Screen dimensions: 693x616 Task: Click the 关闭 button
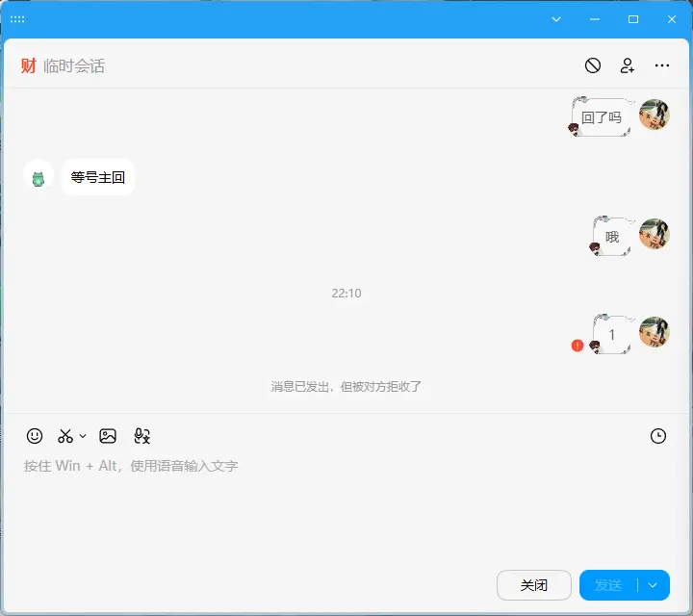tap(534, 585)
